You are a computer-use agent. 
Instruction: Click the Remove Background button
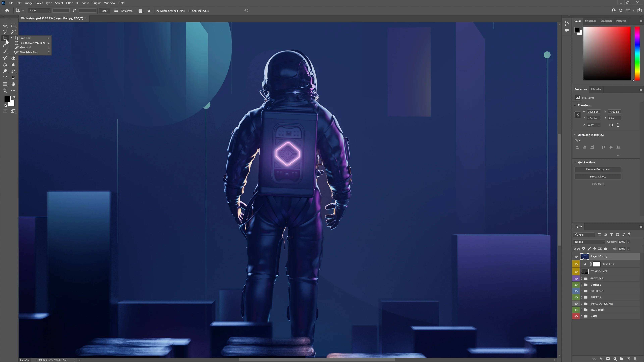coord(598,169)
